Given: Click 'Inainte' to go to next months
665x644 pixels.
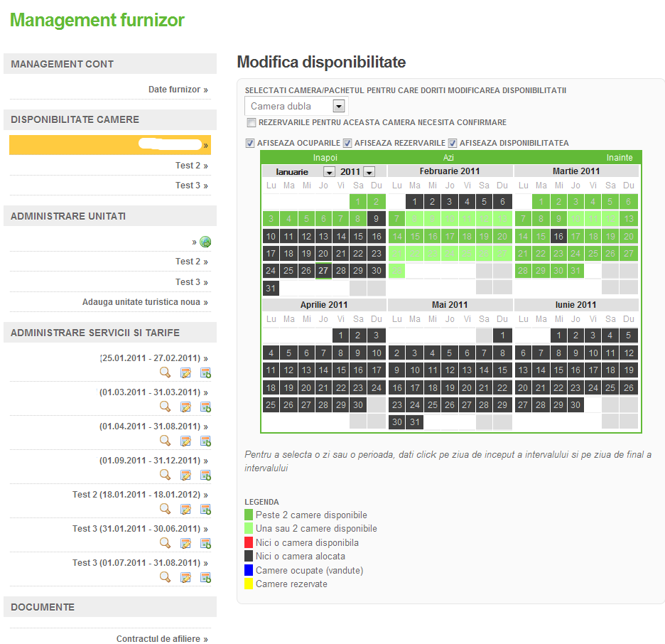Looking at the screenshot, I should [x=619, y=157].
